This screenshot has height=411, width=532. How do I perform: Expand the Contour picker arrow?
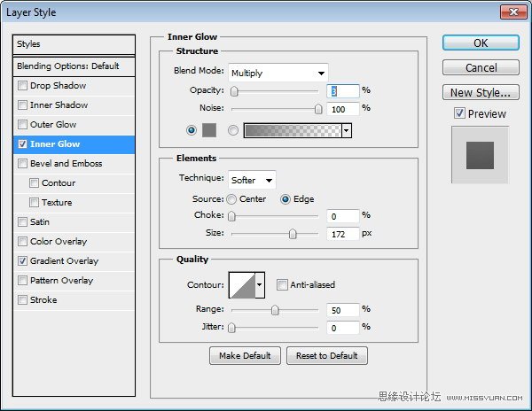260,285
